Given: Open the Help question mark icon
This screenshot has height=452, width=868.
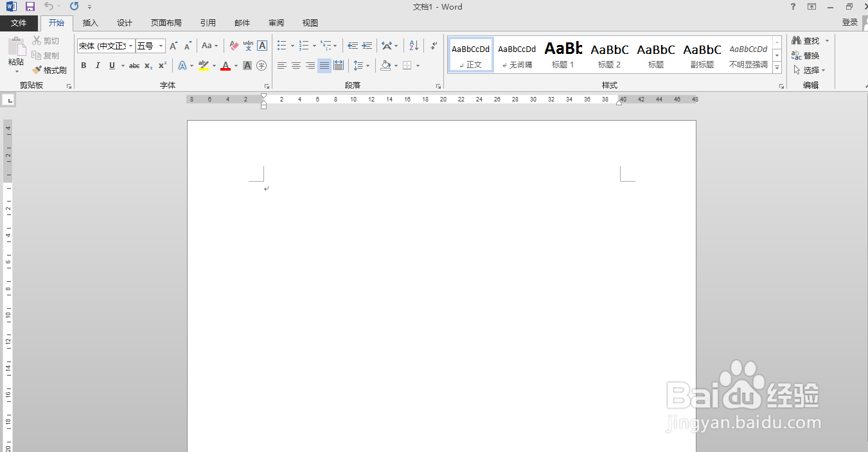Looking at the screenshot, I should tap(793, 6).
